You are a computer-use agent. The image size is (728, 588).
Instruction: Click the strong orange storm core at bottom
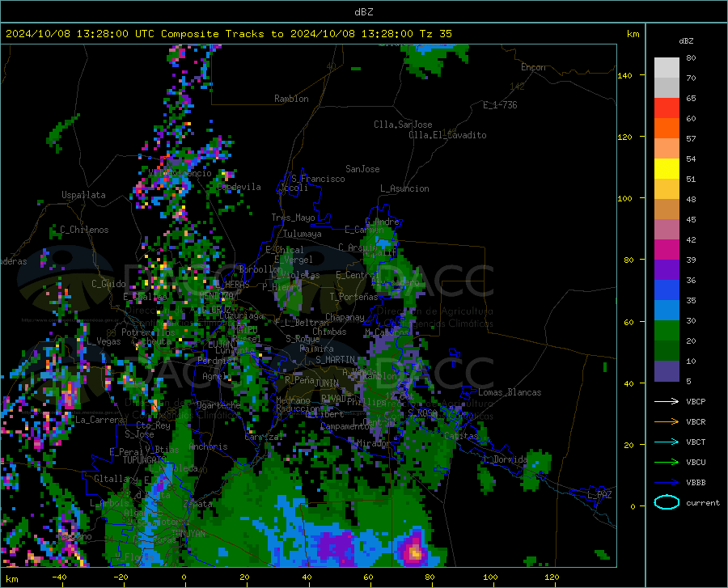415,552
